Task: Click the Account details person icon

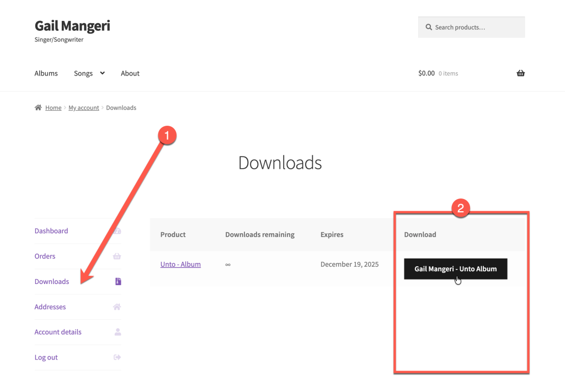Action: pyautogui.click(x=118, y=332)
